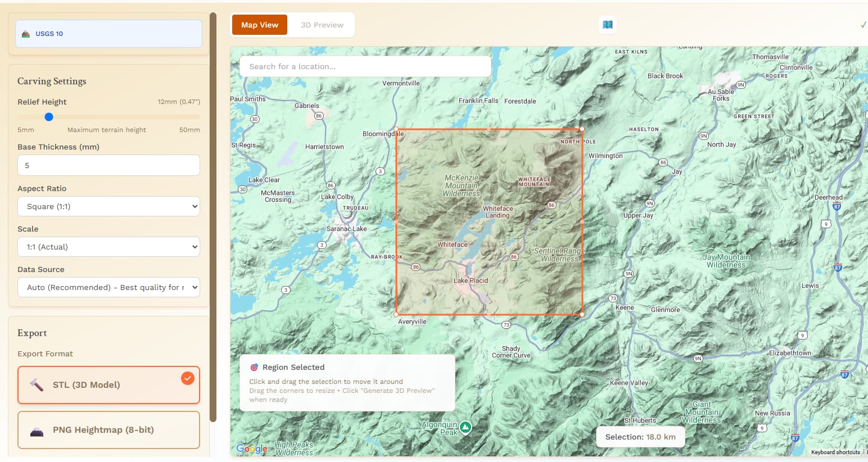The height and width of the screenshot is (462, 868).
Task: Click the PNG Heightmap mountain icon
Action: coord(37,431)
